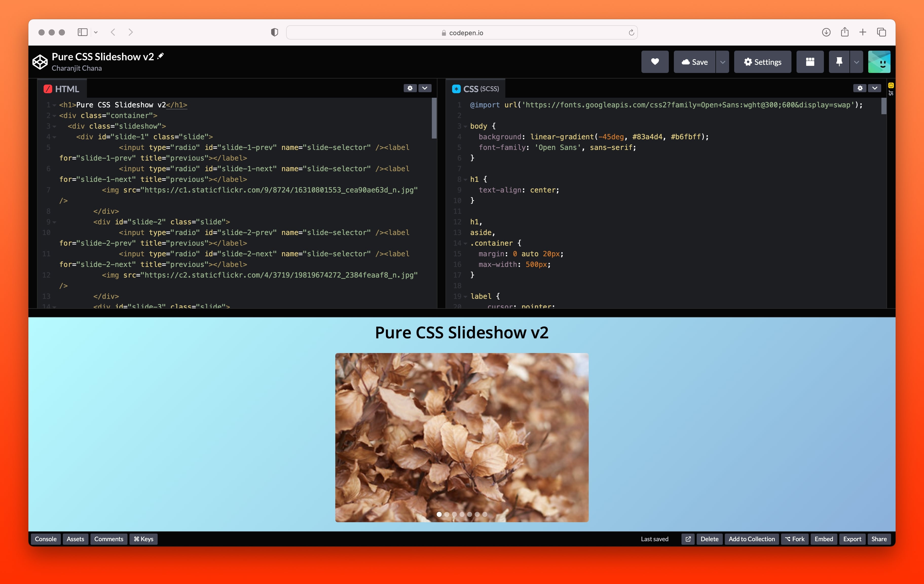The image size is (924, 584).
Task: Switch to the Console panel
Action: [46, 539]
